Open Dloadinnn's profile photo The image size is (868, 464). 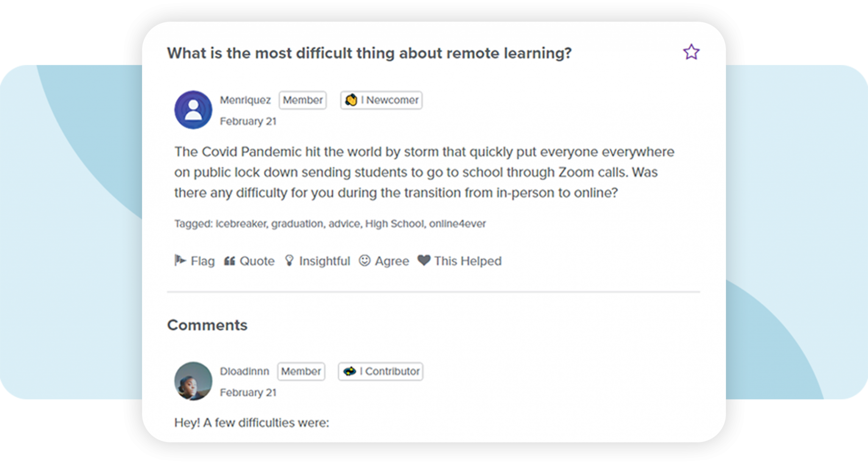[193, 381]
